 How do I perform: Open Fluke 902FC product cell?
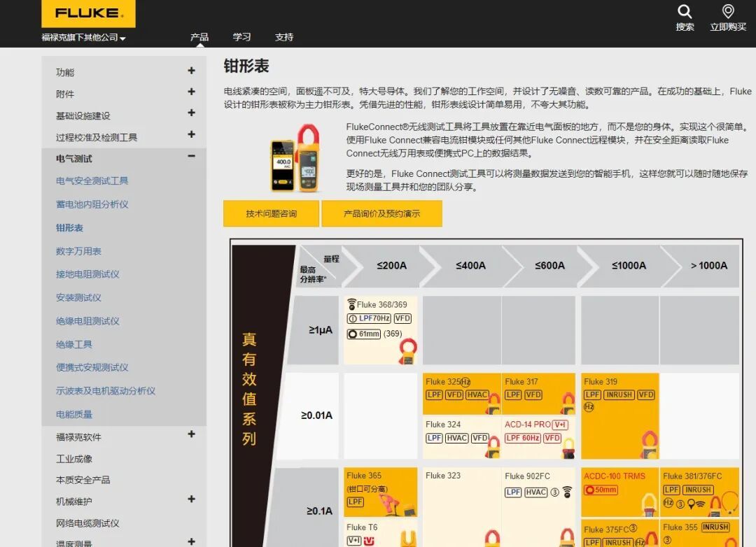coord(538,507)
